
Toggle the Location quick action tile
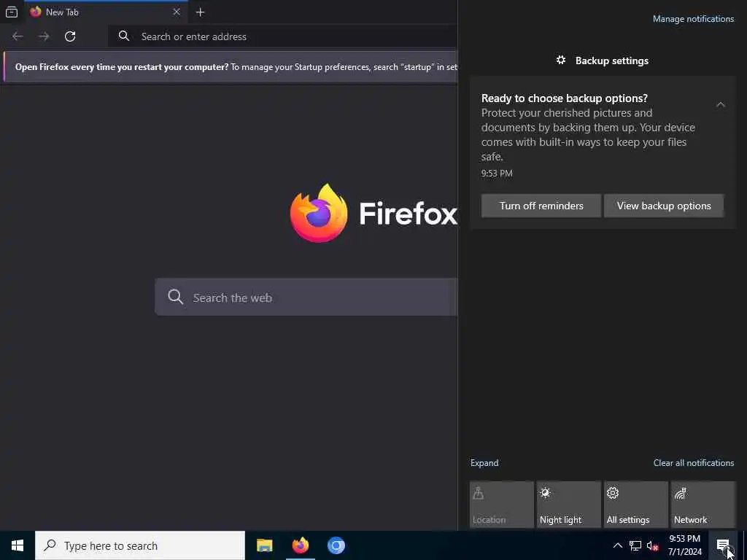[502, 505]
